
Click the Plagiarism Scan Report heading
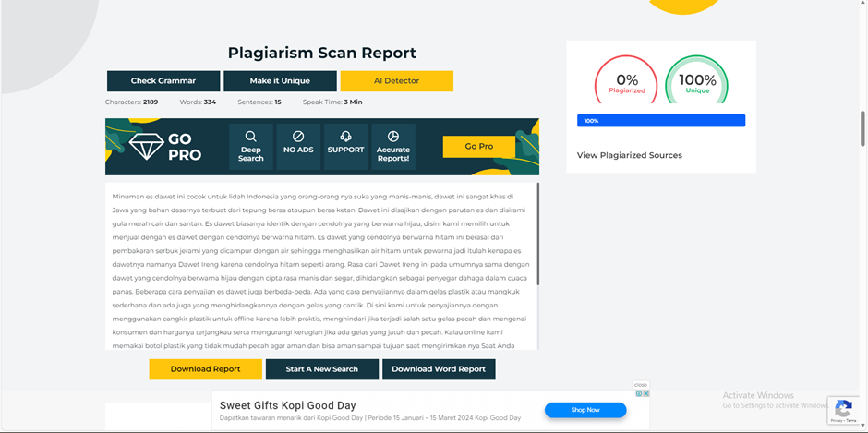click(321, 54)
